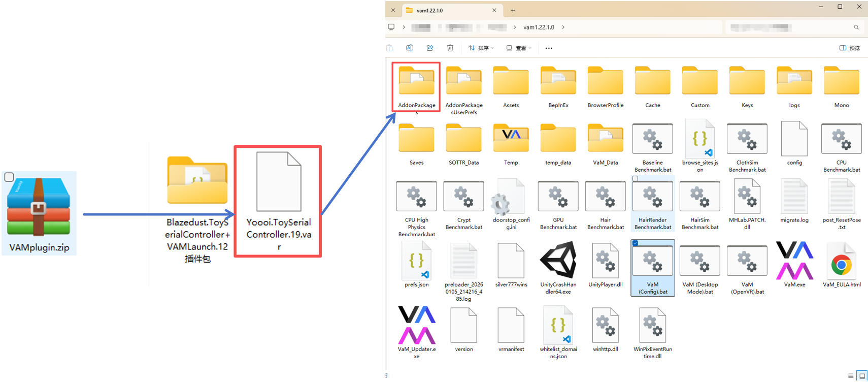Open the Temp folder with VaM logo
868x383 pixels.
(x=511, y=144)
